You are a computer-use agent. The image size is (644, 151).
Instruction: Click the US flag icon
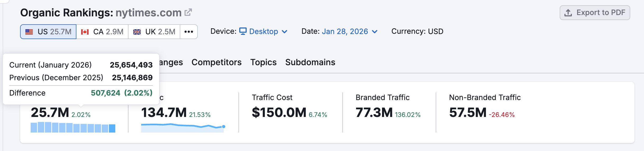[29, 32]
